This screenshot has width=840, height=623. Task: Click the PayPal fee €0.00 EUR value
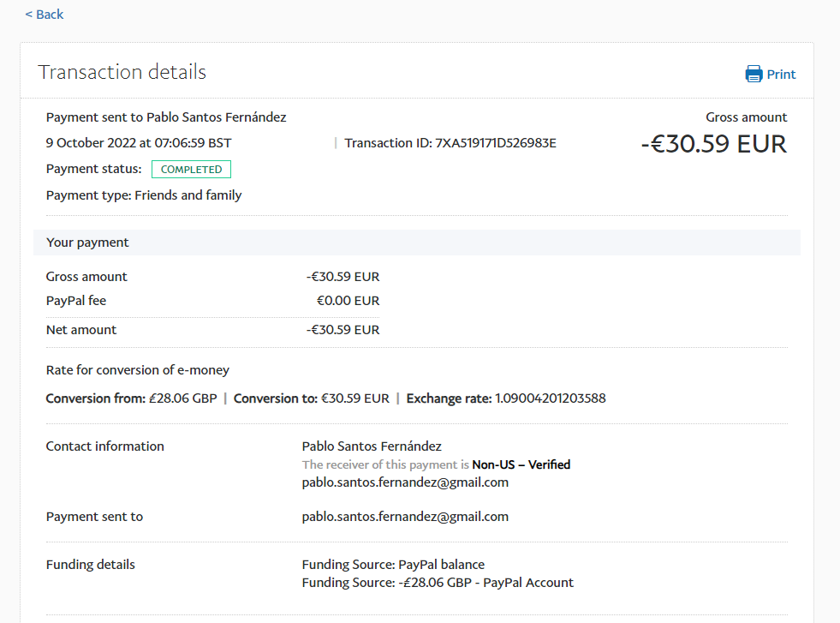348,301
